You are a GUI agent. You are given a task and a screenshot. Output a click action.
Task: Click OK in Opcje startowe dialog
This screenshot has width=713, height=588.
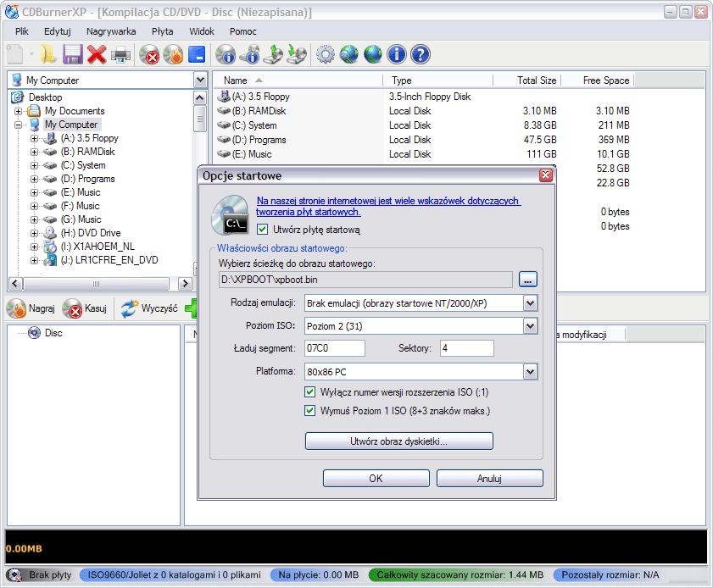pos(376,479)
